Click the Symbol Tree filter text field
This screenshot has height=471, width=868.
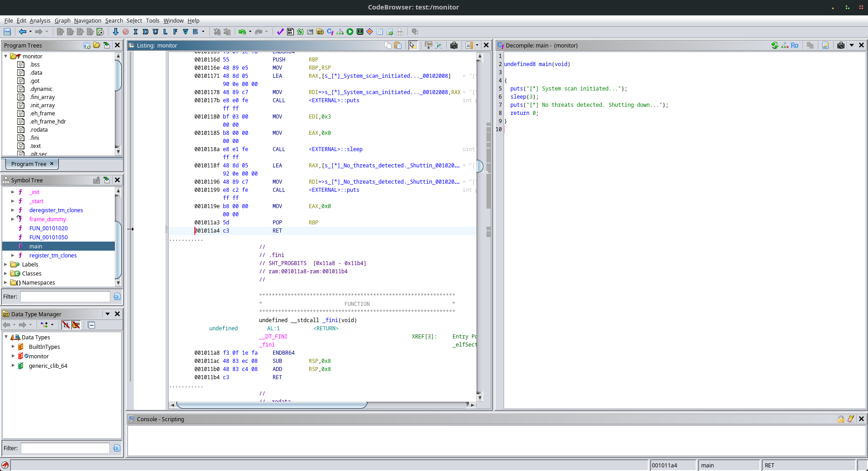[x=65, y=297]
